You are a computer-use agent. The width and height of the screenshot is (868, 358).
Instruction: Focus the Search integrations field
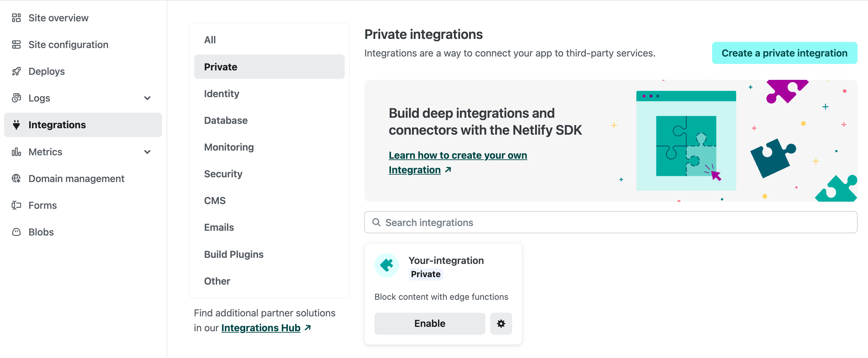point(611,222)
